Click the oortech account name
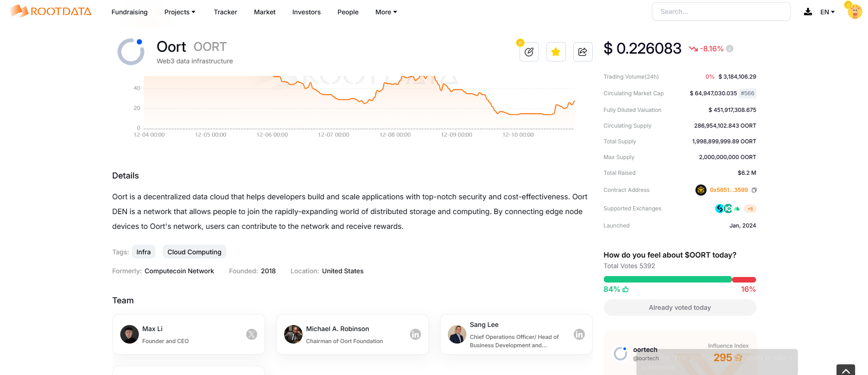The height and width of the screenshot is (375, 868). 645,350
